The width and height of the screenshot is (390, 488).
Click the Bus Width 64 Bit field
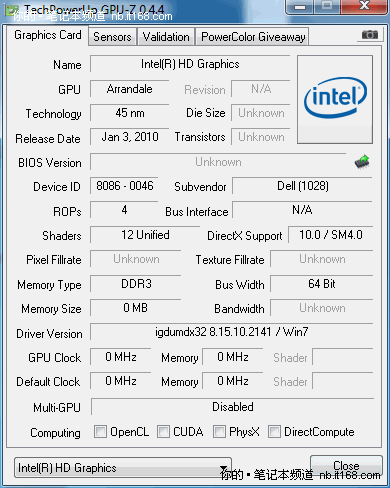[x=322, y=284]
